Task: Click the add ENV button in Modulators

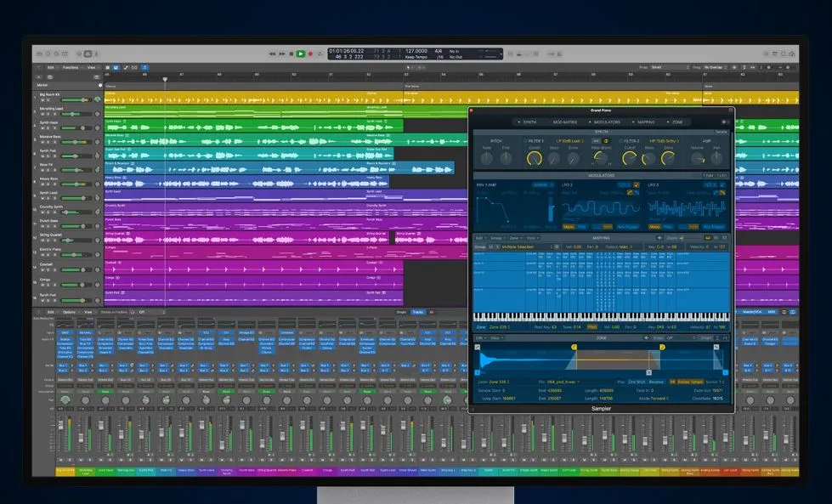Action: (709, 176)
